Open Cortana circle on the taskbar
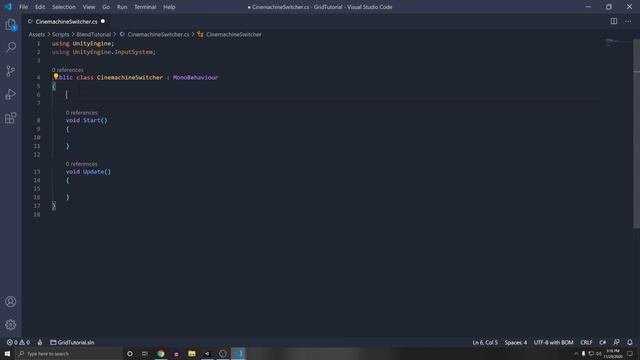The image size is (640, 360). tap(130, 353)
